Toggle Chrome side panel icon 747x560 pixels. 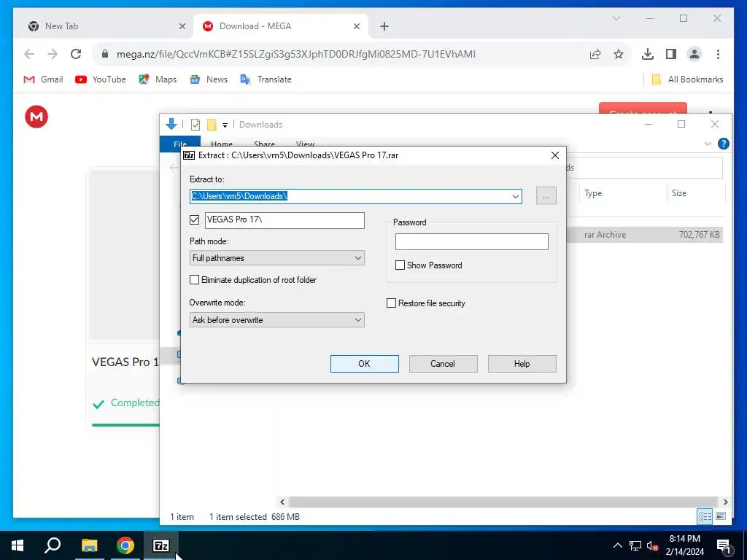(671, 54)
